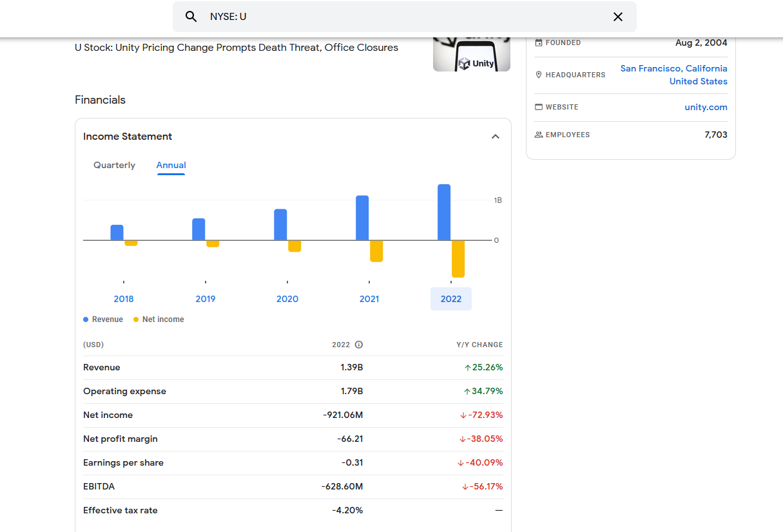Open the San Francisco, California headquarters link
The height and width of the screenshot is (532, 783).
673,68
